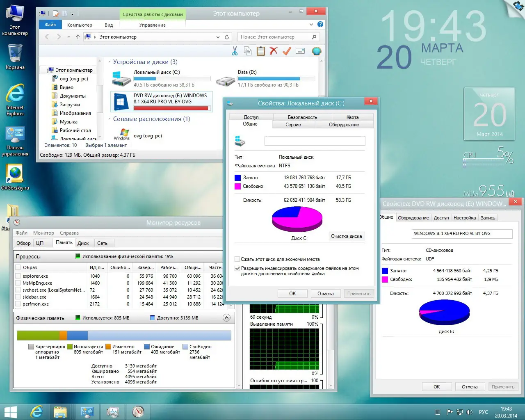Expand the Explorer ribbon chevron
The height and width of the screenshot is (420, 525).
tap(311, 25)
